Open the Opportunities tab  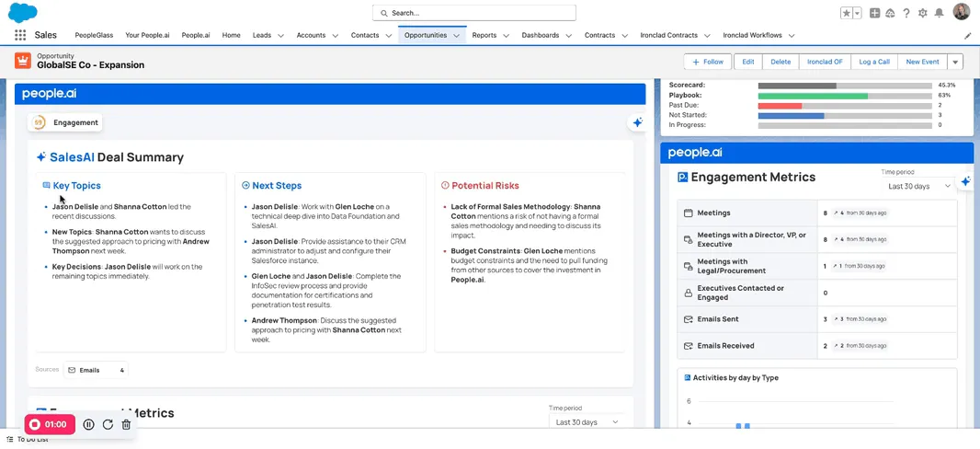coord(426,36)
